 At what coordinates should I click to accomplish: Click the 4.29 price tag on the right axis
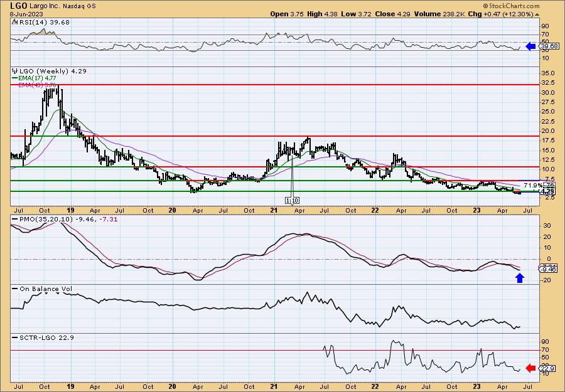tap(548, 191)
